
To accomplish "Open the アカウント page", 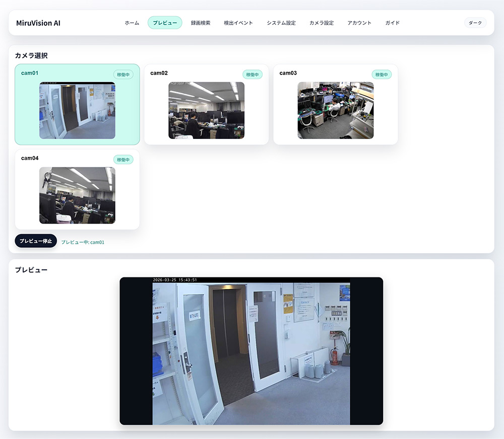I will point(359,23).
